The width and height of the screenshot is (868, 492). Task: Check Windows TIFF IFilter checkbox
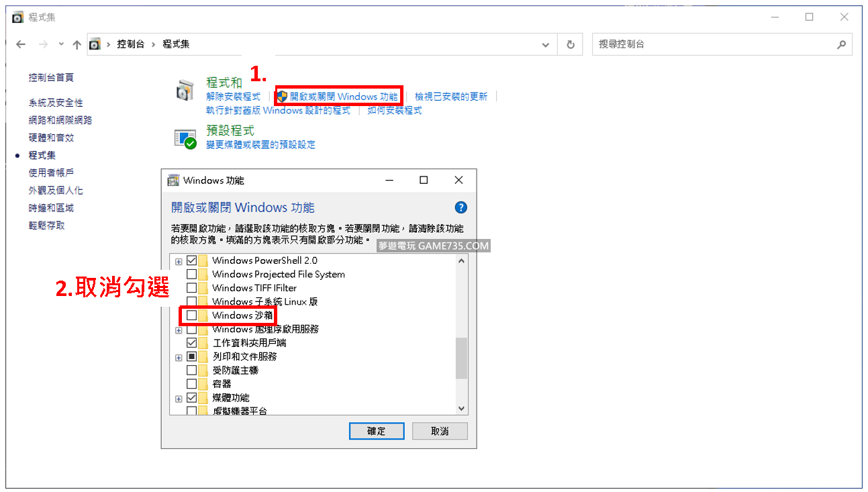click(x=192, y=288)
